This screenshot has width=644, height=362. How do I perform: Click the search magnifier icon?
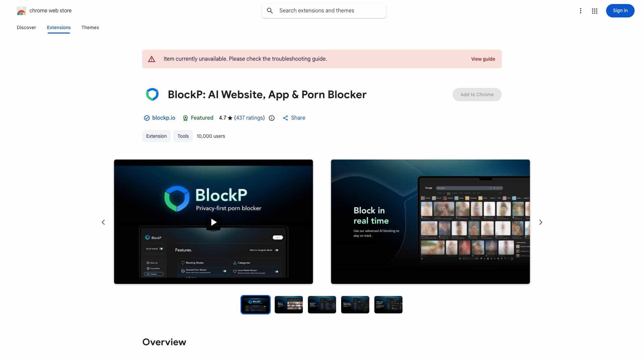pyautogui.click(x=270, y=11)
